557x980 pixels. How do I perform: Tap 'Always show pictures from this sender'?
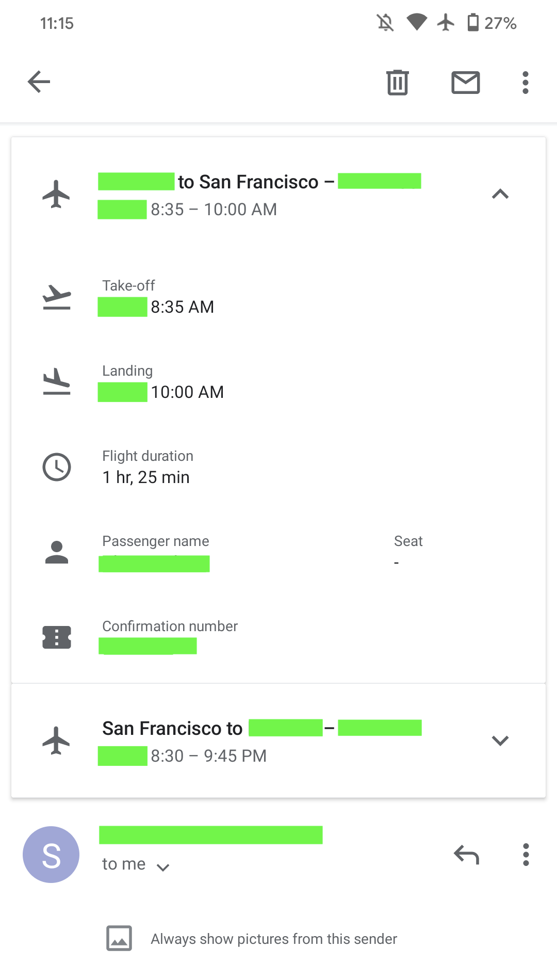tap(273, 939)
